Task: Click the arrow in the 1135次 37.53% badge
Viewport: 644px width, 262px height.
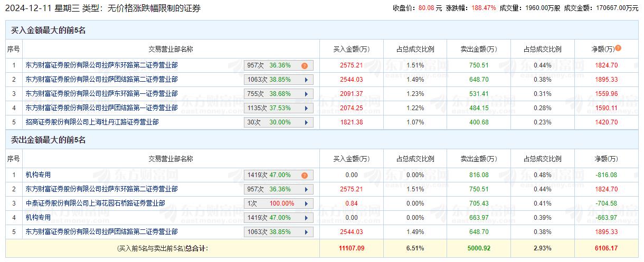Action: [306, 108]
